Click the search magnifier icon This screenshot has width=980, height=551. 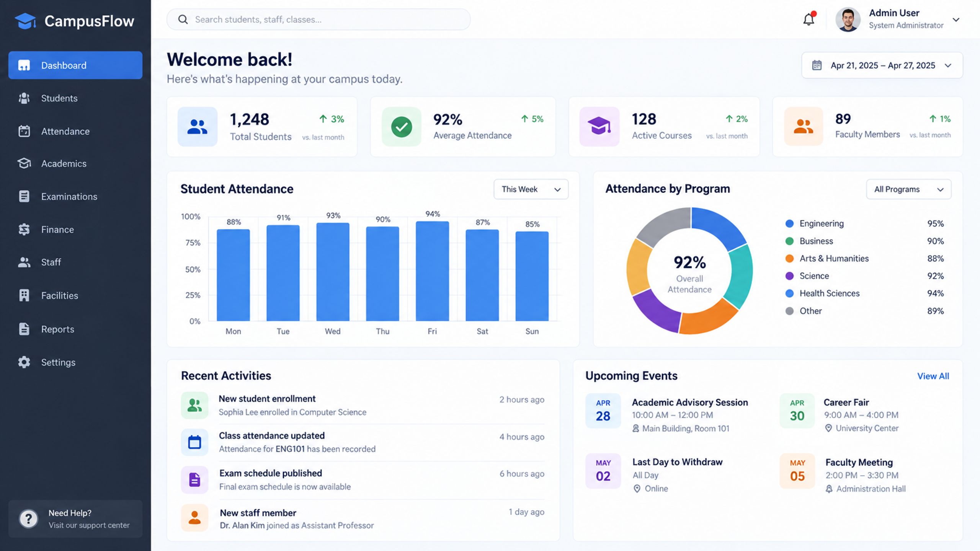[183, 20]
